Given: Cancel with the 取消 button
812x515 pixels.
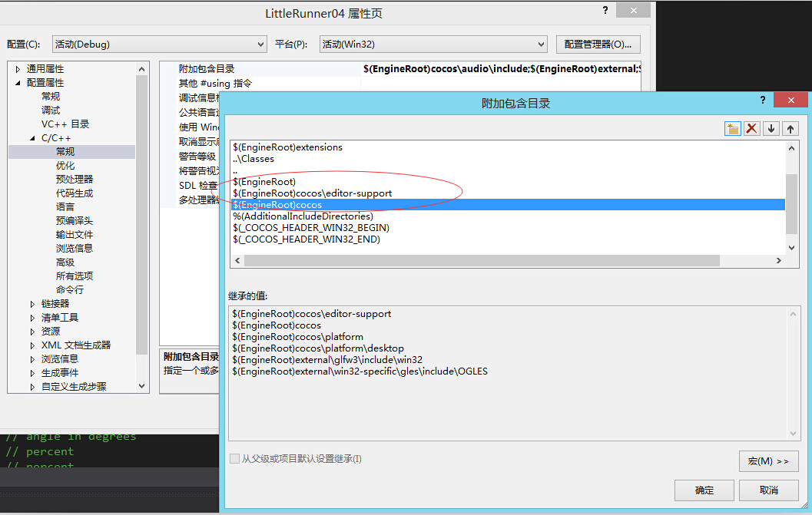Looking at the screenshot, I should click(x=768, y=490).
